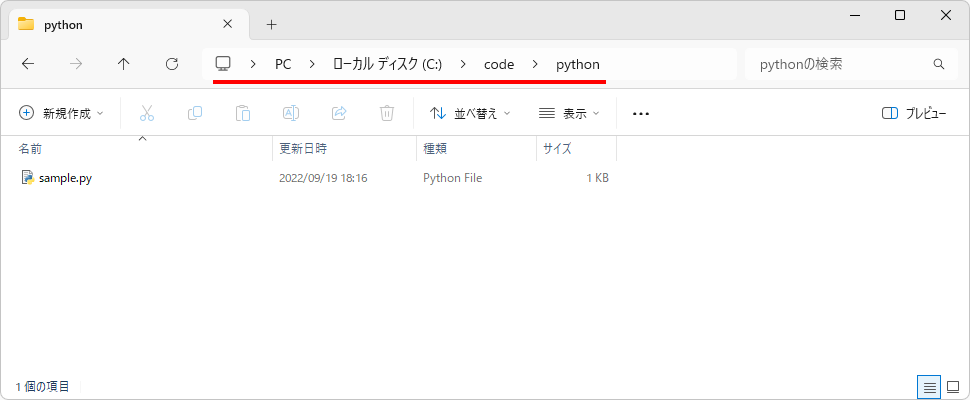Maximize the Explorer window
Screen dimensions: 970x400
(x=900, y=15)
